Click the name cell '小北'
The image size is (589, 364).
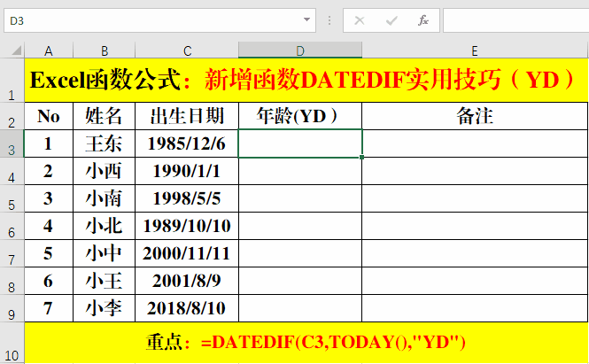104,226
